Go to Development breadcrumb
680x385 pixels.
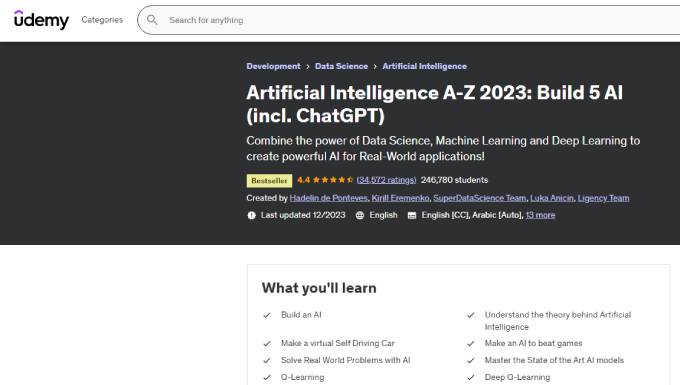[273, 66]
